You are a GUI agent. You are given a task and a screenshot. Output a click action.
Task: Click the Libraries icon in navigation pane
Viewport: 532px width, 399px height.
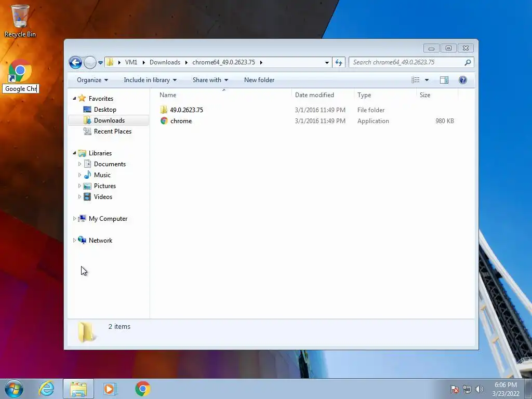coord(82,153)
